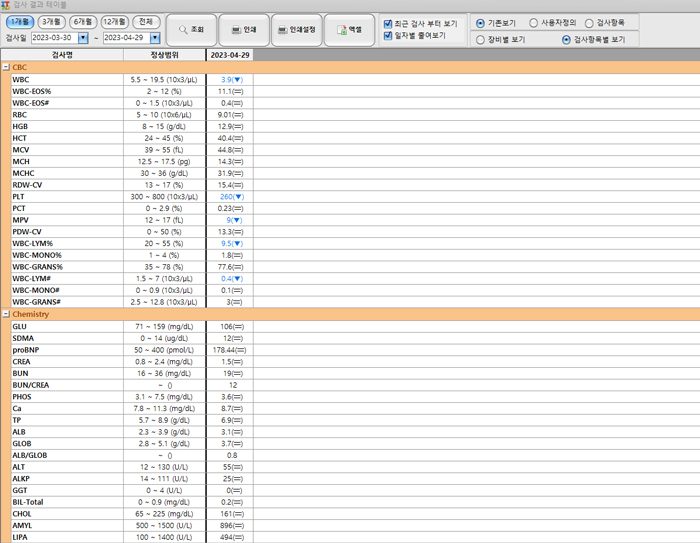Viewport: 700px width, 543px height.
Task: Click the WBC-LYM# low value 0.4
Action: [x=232, y=279]
